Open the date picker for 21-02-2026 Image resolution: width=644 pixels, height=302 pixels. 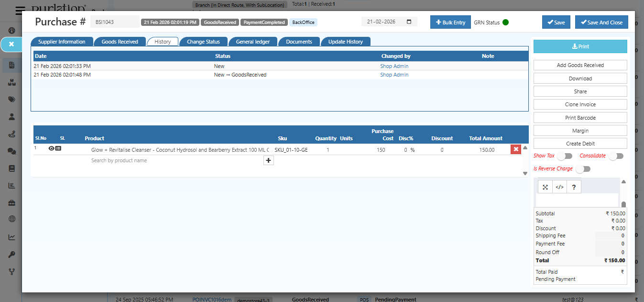coord(409,21)
